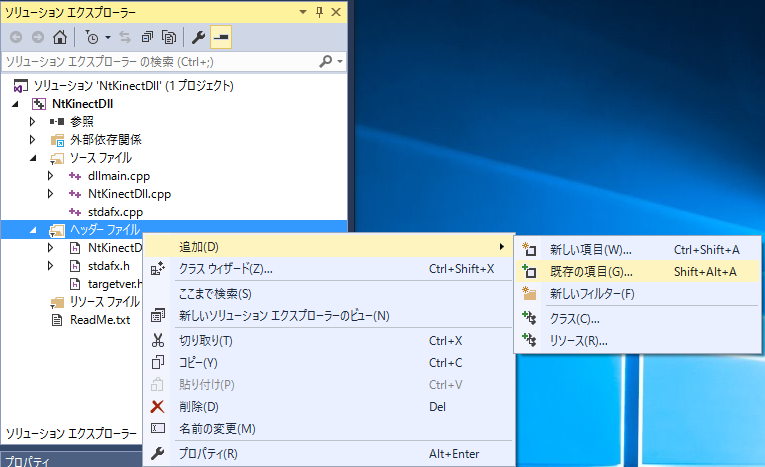This screenshot has height=467, width=765.
Task: Select プロパティ(R) at the context menu bottom
Action: click(207, 454)
